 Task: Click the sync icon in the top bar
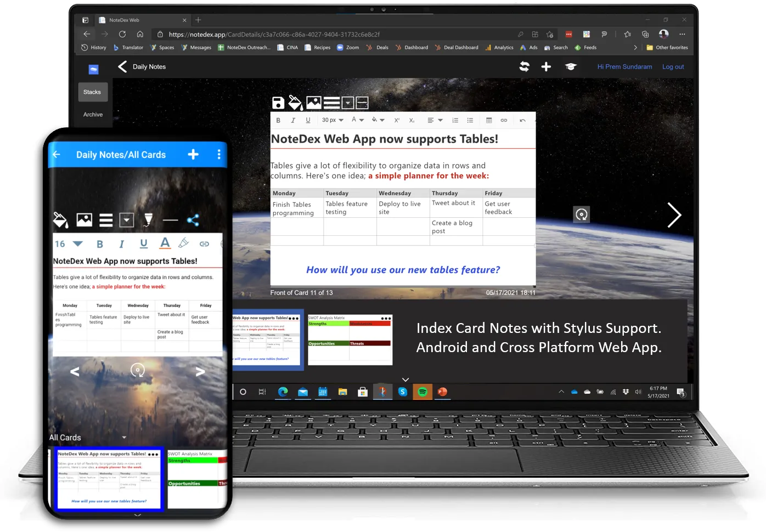coord(525,66)
